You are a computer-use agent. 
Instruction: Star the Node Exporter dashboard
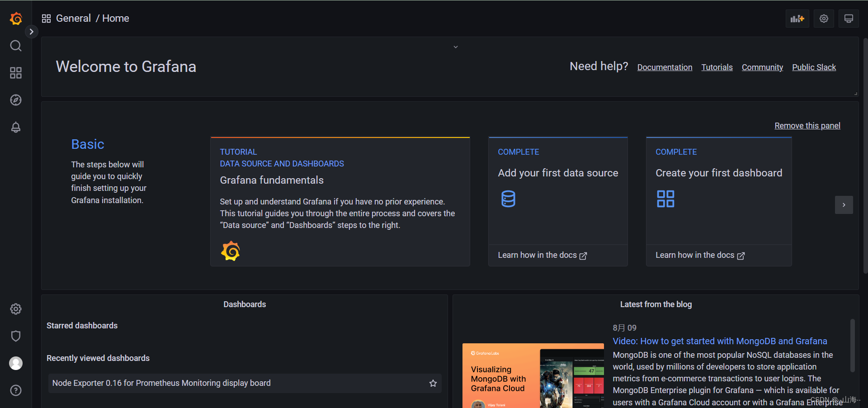433,383
